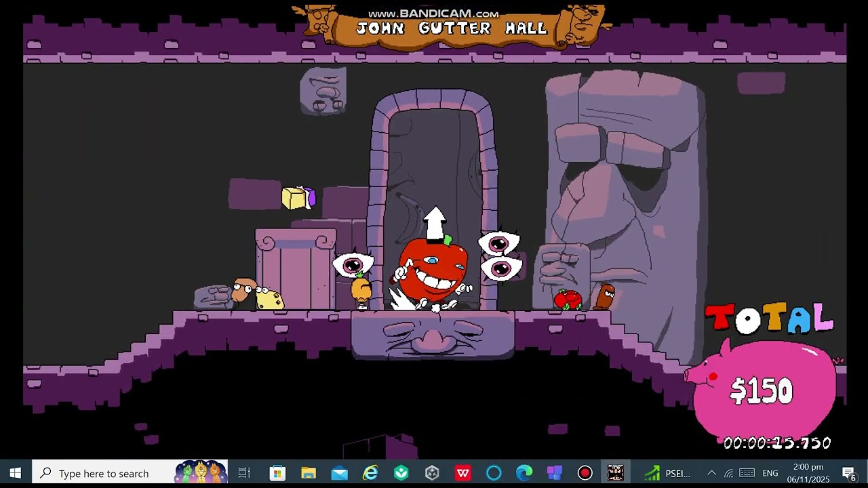Image resolution: width=868 pixels, height=488 pixels.
Task: Open the notification center with 6 alerts
Action: tap(849, 473)
